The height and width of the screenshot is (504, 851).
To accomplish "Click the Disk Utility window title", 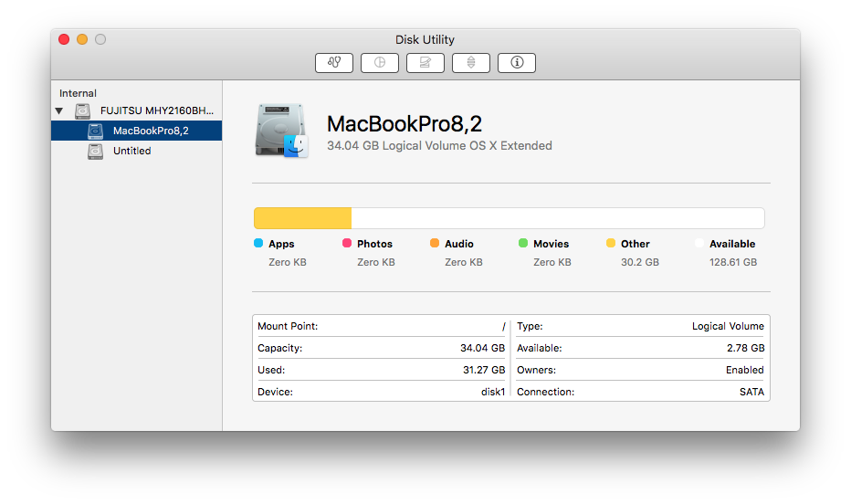I will [x=425, y=39].
